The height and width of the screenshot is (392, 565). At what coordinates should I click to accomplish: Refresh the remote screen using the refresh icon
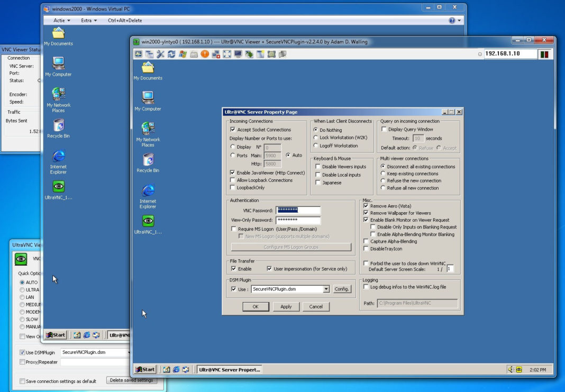point(172,53)
